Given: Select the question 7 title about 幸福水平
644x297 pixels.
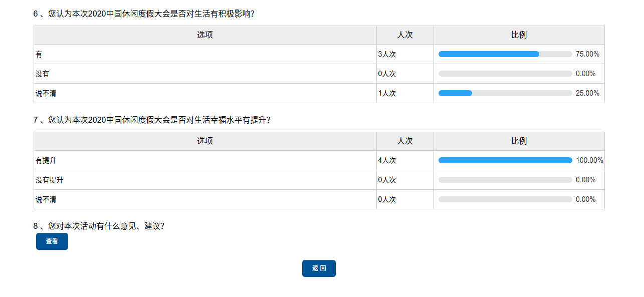Looking at the screenshot, I should click(x=152, y=120).
